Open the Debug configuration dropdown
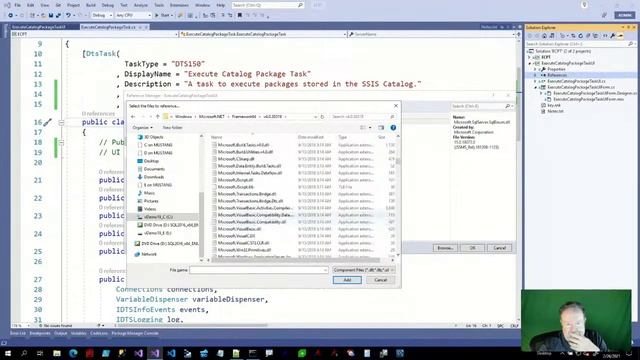This screenshot has height=360, width=640. 101,15
